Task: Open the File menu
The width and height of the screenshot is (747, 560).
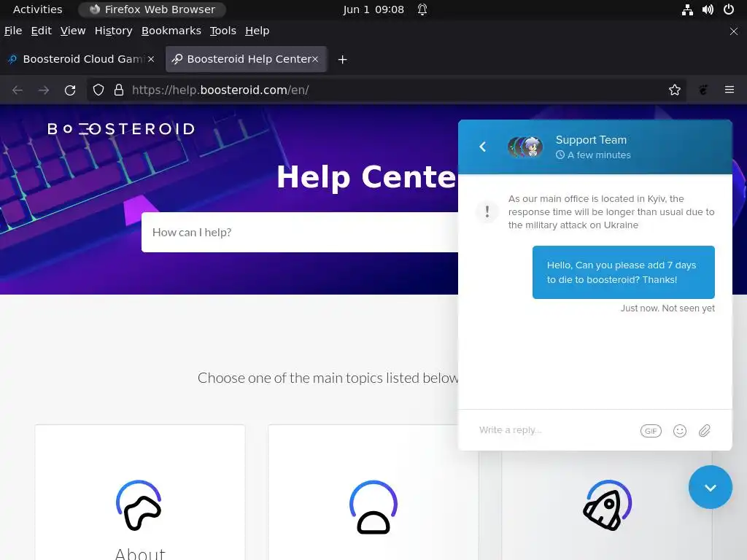Action: pos(13,31)
